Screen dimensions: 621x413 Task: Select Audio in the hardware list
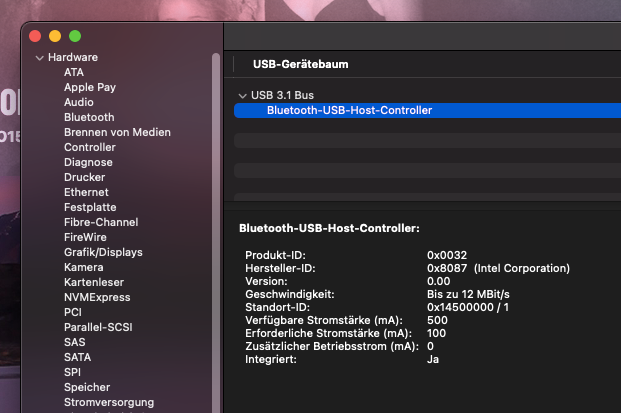(79, 102)
